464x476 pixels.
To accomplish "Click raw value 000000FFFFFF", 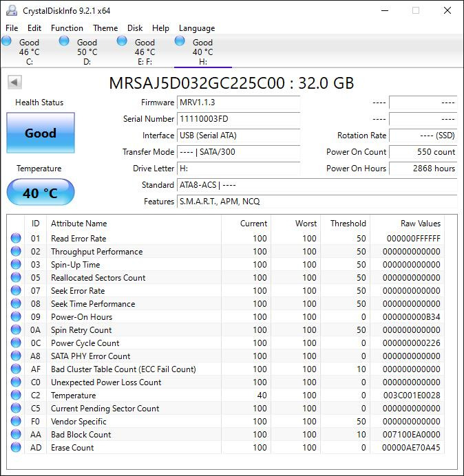I will coord(413,238).
